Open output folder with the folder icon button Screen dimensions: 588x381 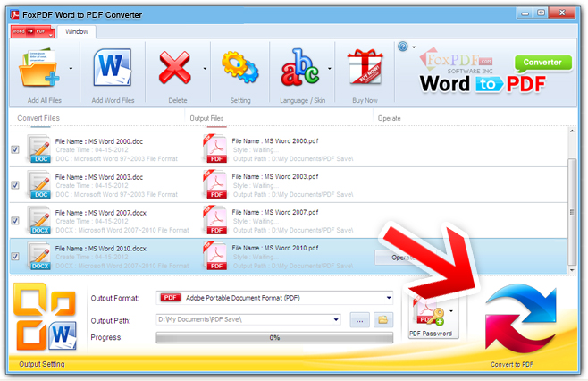[382, 320]
